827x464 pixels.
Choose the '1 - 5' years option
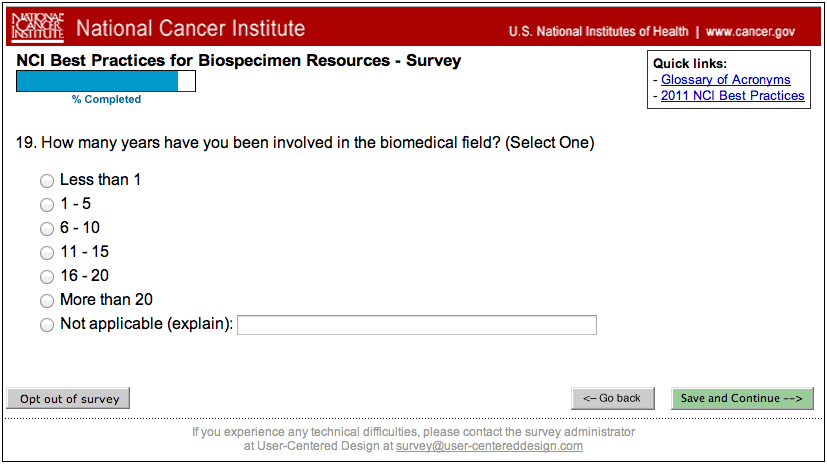tap(46, 205)
